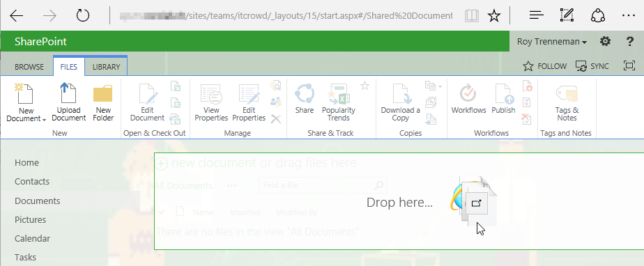Screen dimensions: 644x266
Task: Open the Roy Trenneman user menu
Action: [551, 42]
